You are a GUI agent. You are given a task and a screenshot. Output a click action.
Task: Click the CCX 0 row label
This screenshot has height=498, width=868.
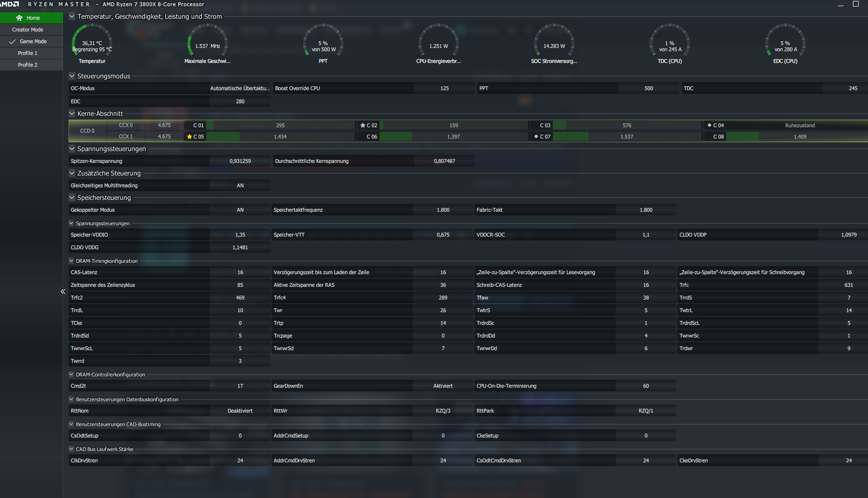coord(126,125)
